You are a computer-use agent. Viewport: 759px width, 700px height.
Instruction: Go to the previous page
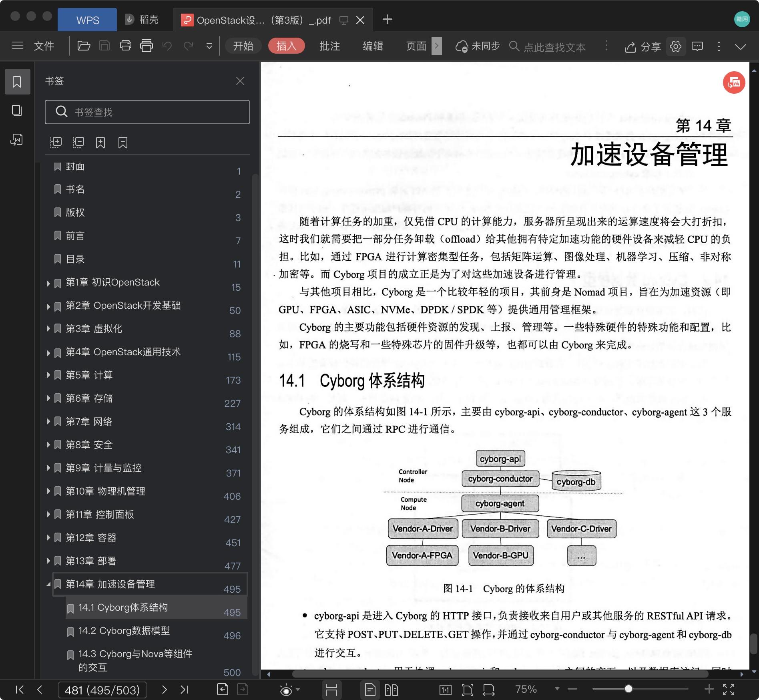[x=39, y=689]
